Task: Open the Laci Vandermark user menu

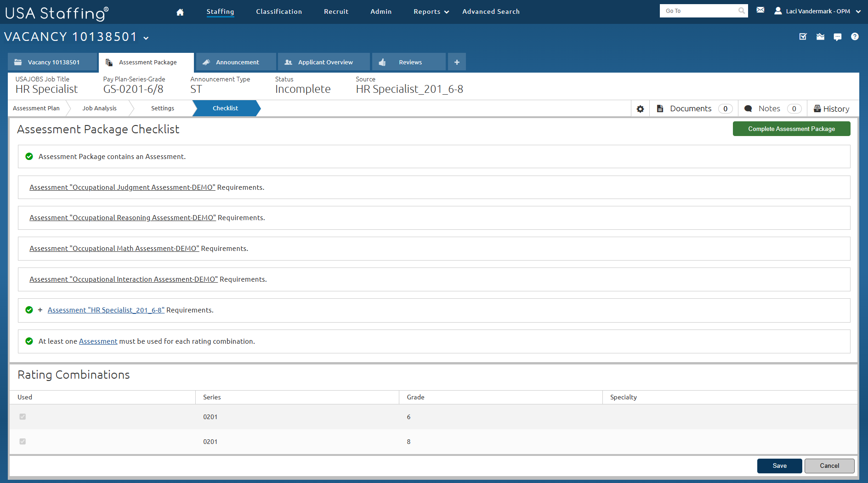Action: coord(818,11)
